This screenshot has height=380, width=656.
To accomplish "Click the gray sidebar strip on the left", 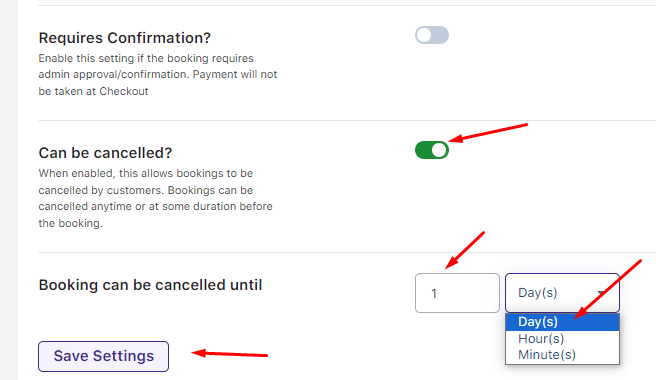I will [9, 190].
